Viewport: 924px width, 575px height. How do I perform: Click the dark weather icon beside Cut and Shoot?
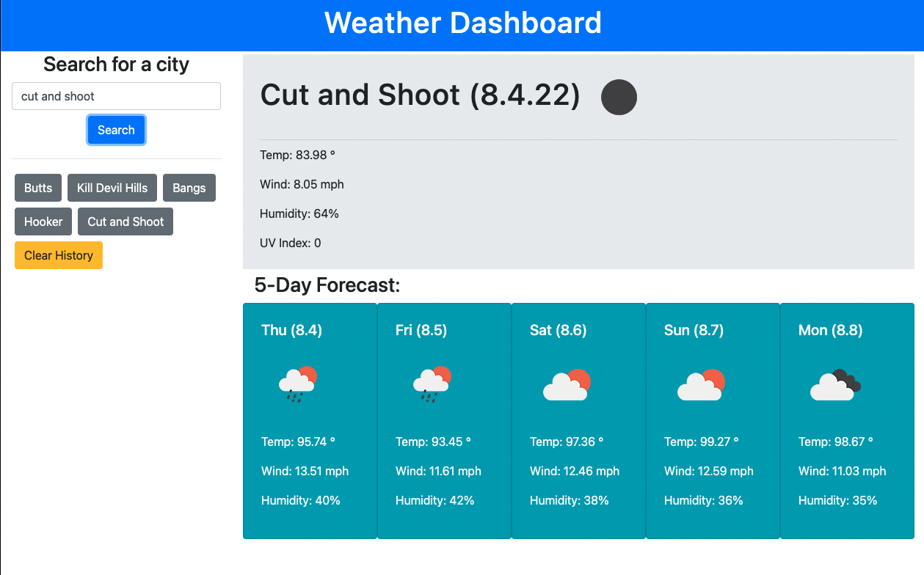(x=619, y=97)
